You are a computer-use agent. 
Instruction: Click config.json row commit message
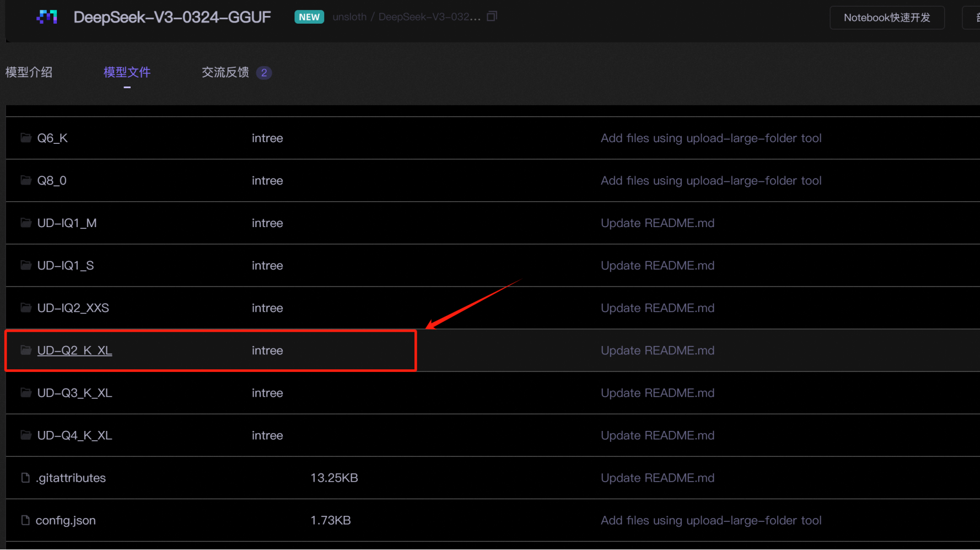(x=711, y=520)
